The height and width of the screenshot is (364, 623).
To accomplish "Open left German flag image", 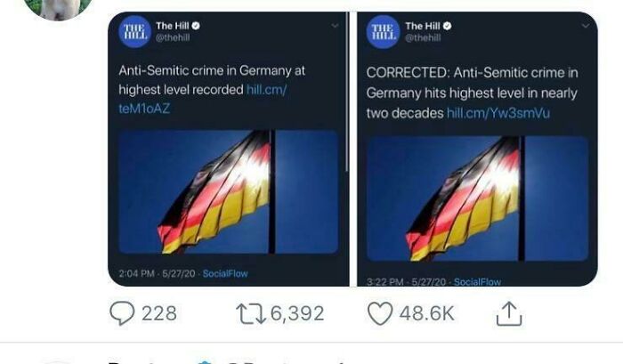I will (229, 191).
